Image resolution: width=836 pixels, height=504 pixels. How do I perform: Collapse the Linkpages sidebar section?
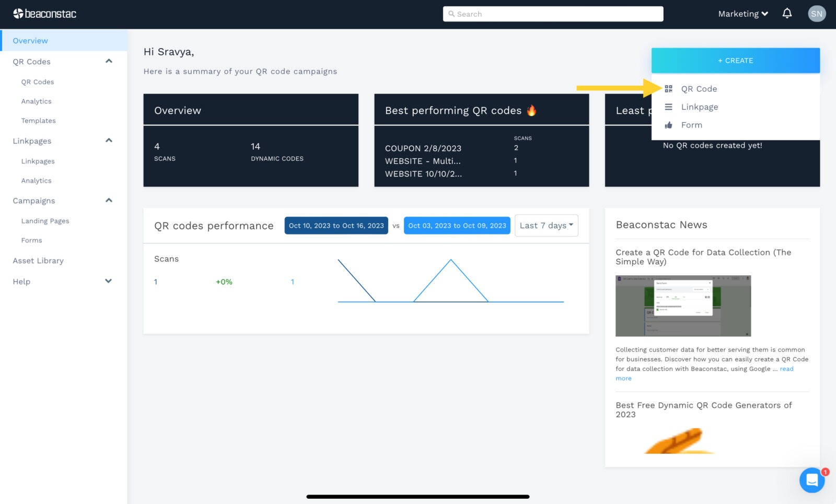[109, 140]
